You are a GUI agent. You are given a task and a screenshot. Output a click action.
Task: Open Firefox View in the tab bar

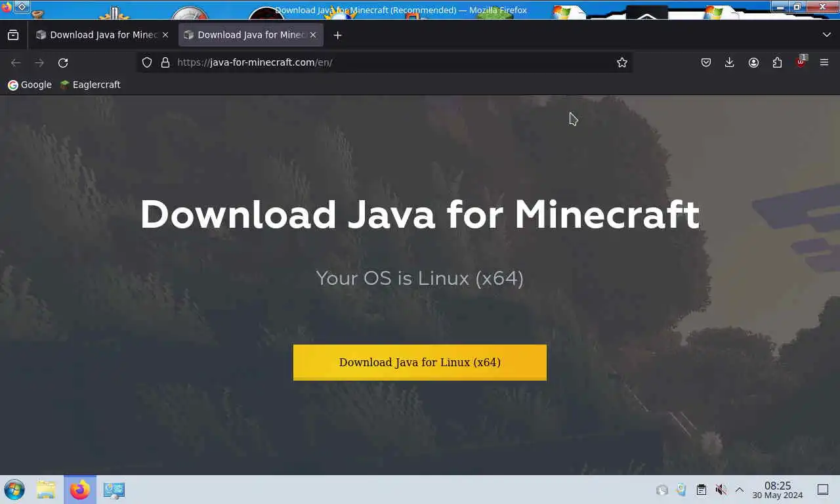pyautogui.click(x=13, y=35)
